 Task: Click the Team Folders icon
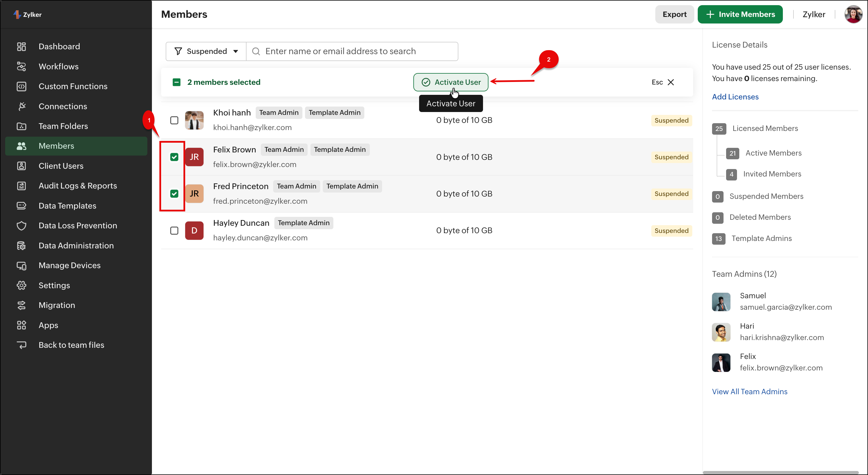(21, 126)
